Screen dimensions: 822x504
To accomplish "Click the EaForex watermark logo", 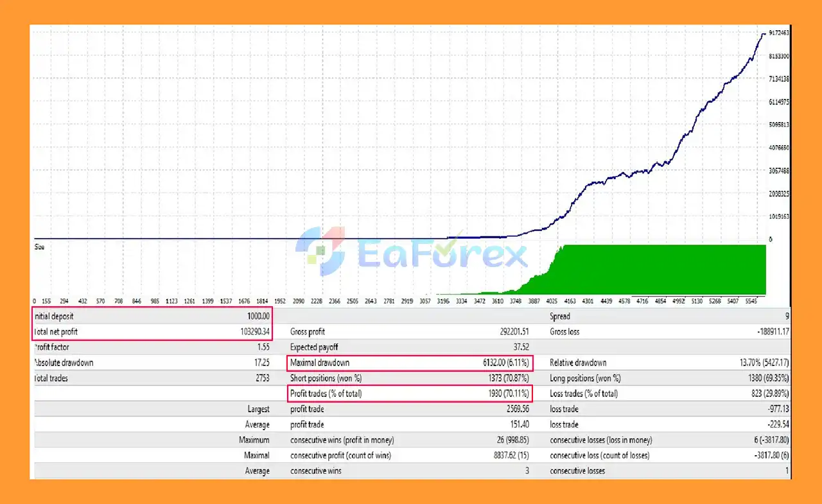I will point(414,254).
